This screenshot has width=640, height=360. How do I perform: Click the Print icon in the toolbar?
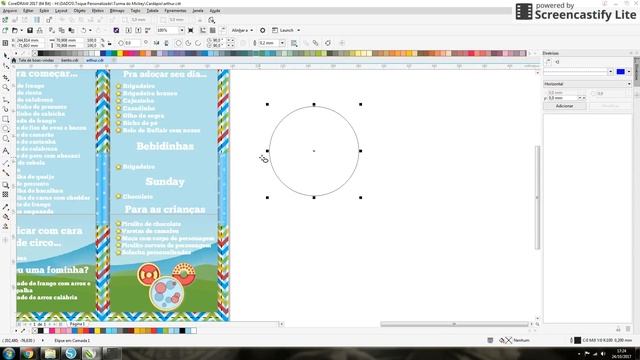(x=40, y=30)
